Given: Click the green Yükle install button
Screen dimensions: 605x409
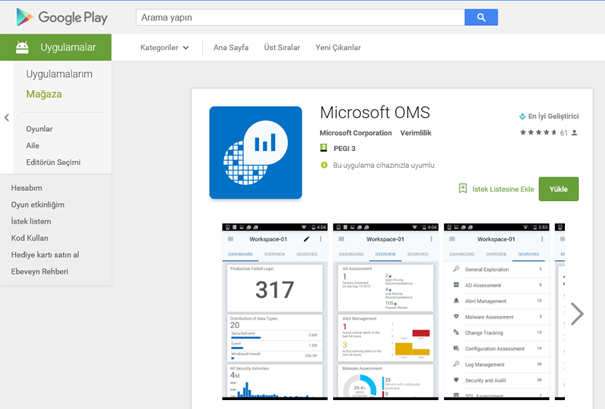Looking at the screenshot, I should pyautogui.click(x=559, y=189).
